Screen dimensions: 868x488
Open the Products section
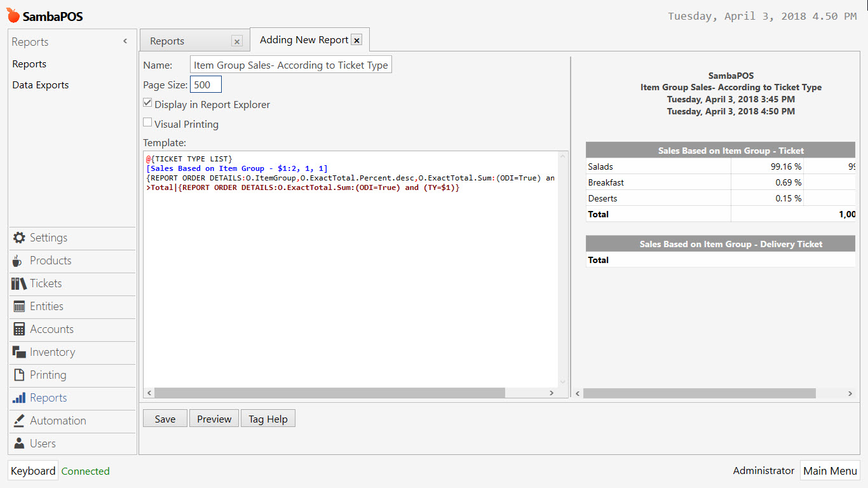click(49, 261)
